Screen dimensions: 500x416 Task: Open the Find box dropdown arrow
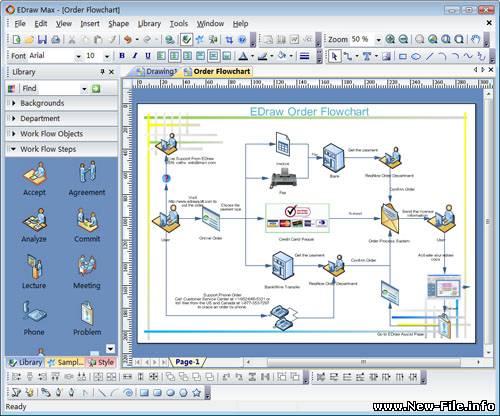pyautogui.click(x=84, y=89)
